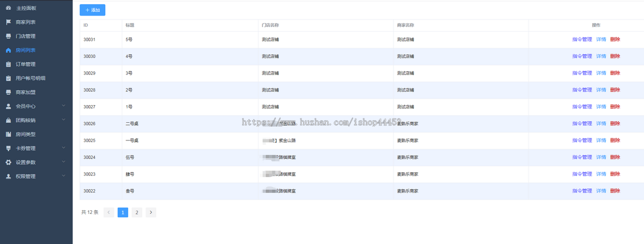
Task: Delete room 30026 via 删除
Action: 615,123
